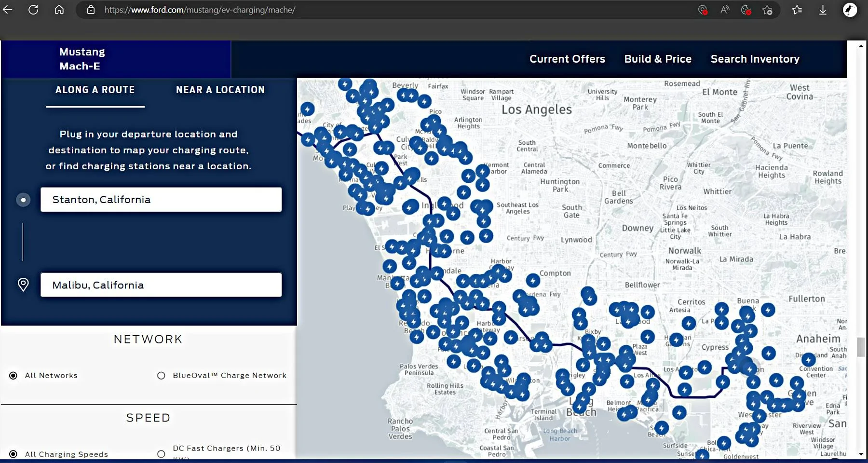Select charging marker left of Inglewood label
Image resolution: width=868 pixels, height=463 pixels.
click(x=410, y=207)
